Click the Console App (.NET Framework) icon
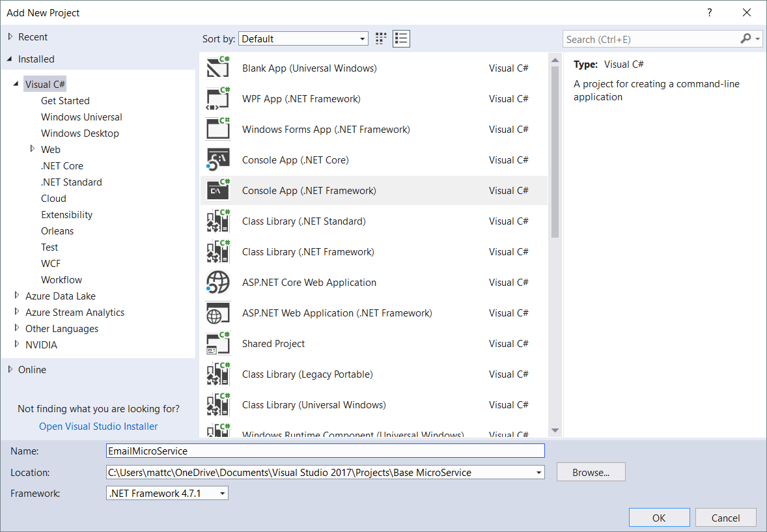This screenshot has height=532, width=767. click(x=217, y=190)
